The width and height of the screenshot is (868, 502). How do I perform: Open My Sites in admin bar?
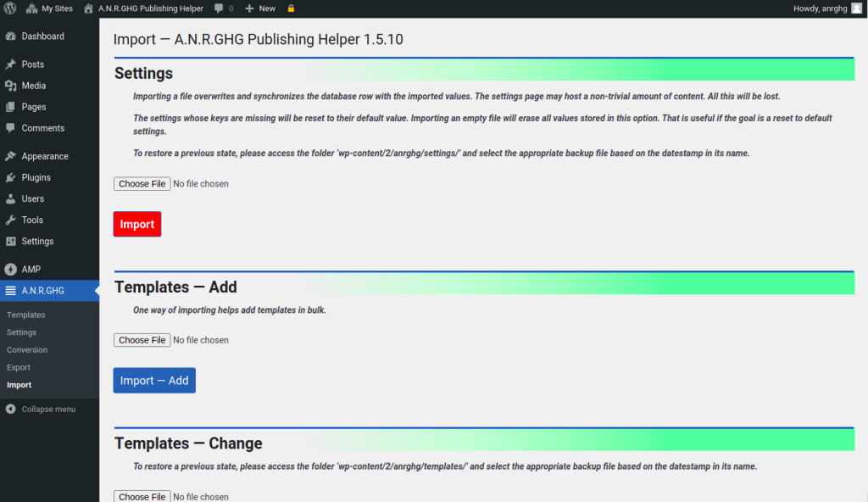[49, 8]
